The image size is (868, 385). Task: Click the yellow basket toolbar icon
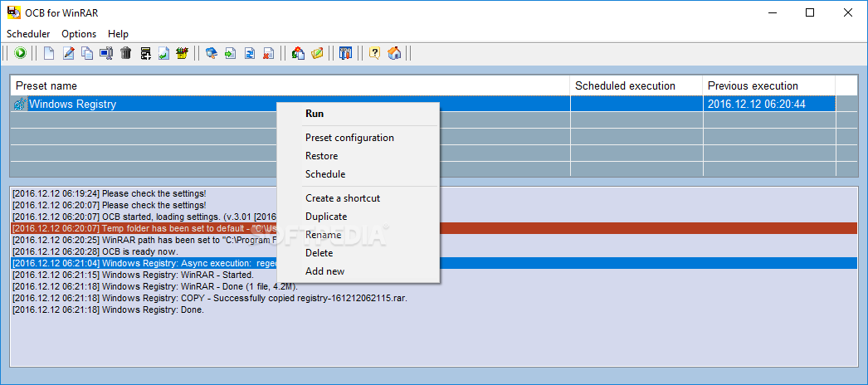click(x=182, y=53)
